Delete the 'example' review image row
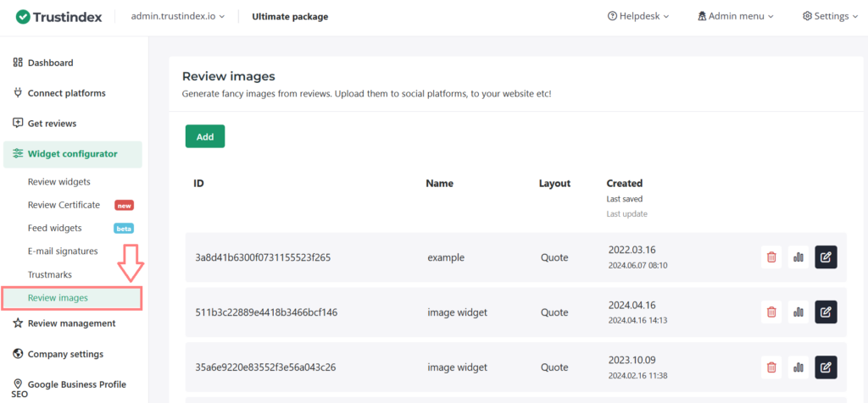The height and width of the screenshot is (403, 868). point(771,257)
